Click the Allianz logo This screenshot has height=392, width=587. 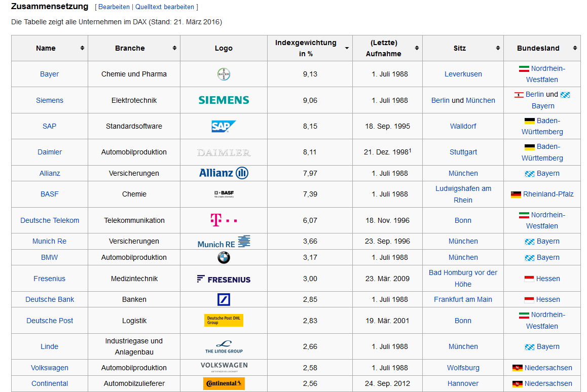click(224, 173)
